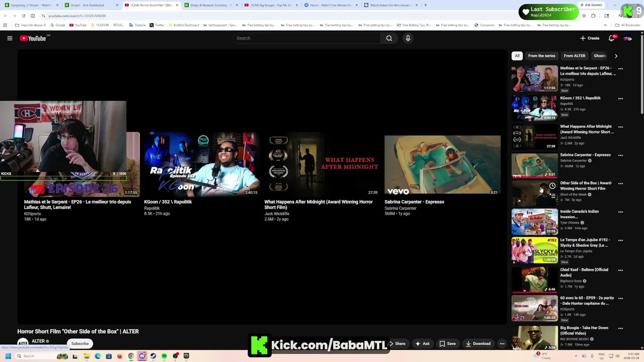Viewport: 644px width, 362px height.
Task: Open a new browser tab
Action: coord(426,5)
